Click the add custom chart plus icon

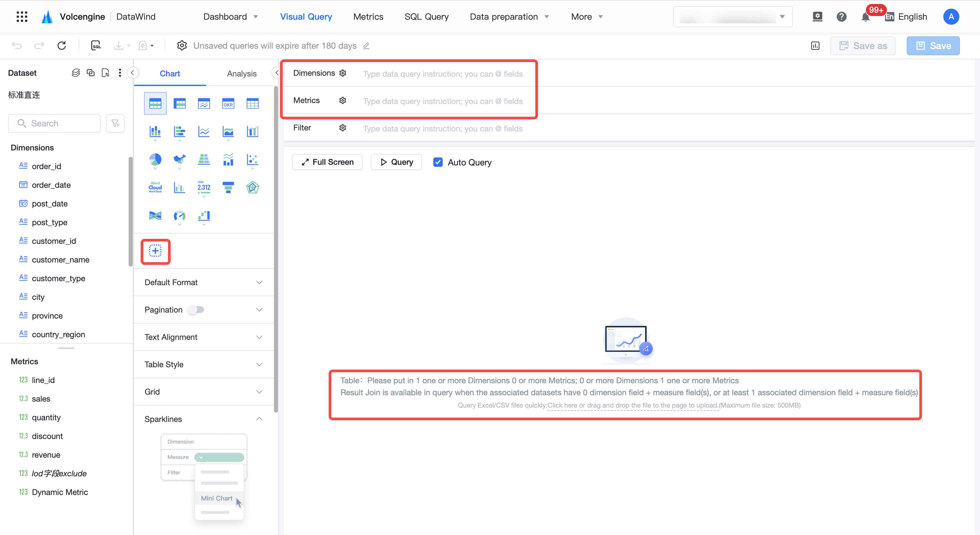point(155,251)
